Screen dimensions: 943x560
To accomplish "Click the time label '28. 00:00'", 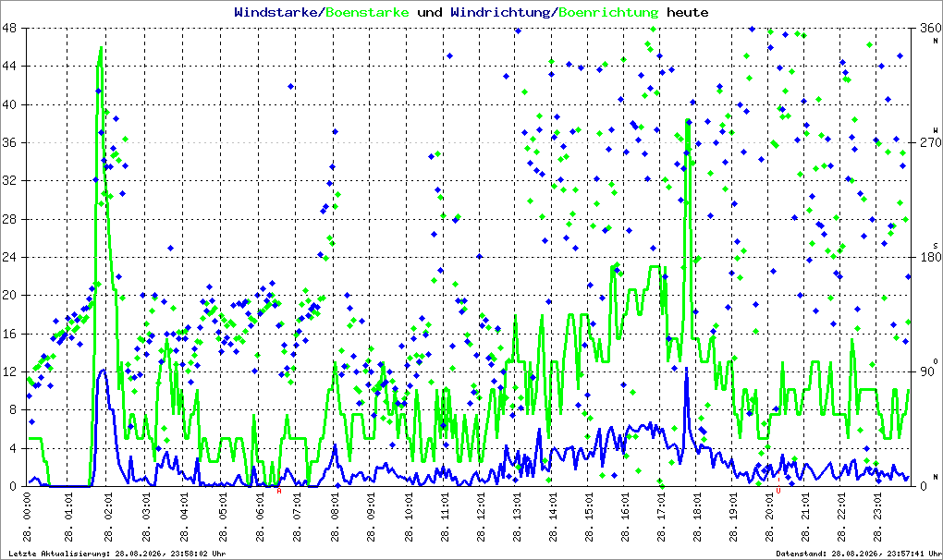I will click(x=28, y=517).
